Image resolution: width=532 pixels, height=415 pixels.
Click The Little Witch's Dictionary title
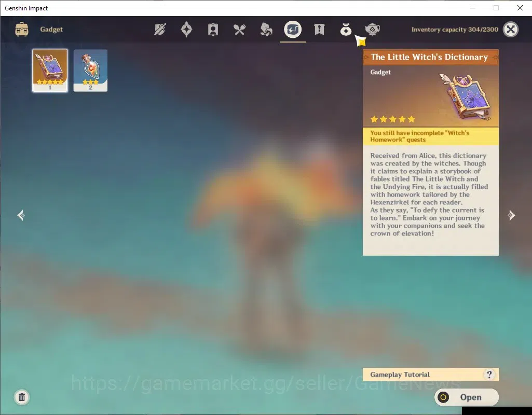[429, 57]
